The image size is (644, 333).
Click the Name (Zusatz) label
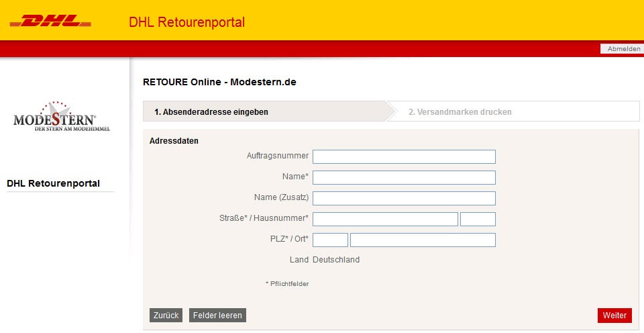(x=281, y=197)
